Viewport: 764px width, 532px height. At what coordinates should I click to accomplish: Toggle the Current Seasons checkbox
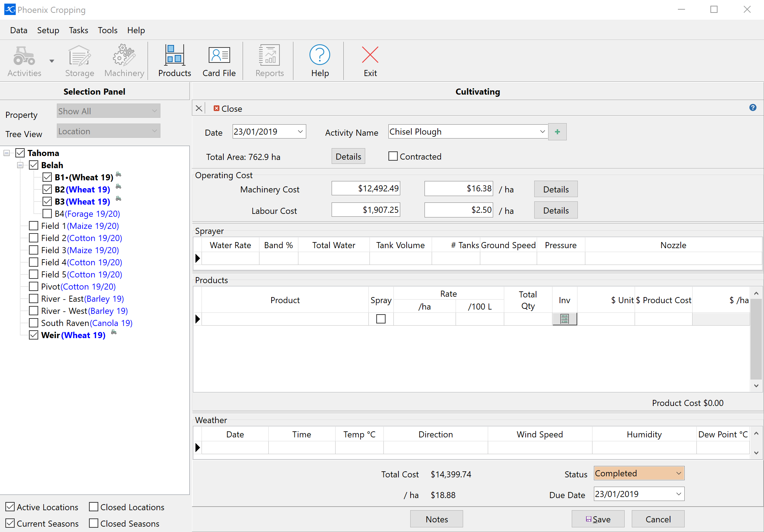coord(10,523)
